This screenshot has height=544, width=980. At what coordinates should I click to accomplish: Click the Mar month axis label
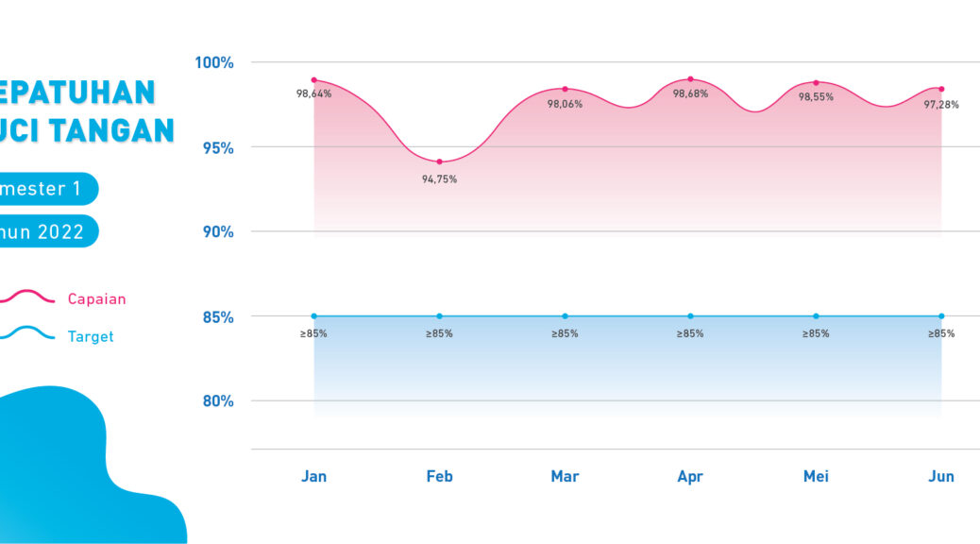click(565, 476)
